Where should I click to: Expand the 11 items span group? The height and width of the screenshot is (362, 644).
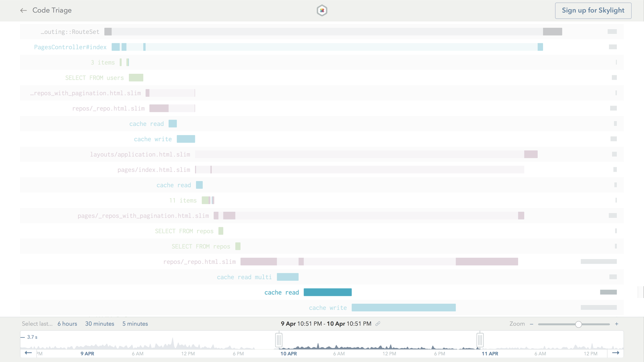pos(182,200)
